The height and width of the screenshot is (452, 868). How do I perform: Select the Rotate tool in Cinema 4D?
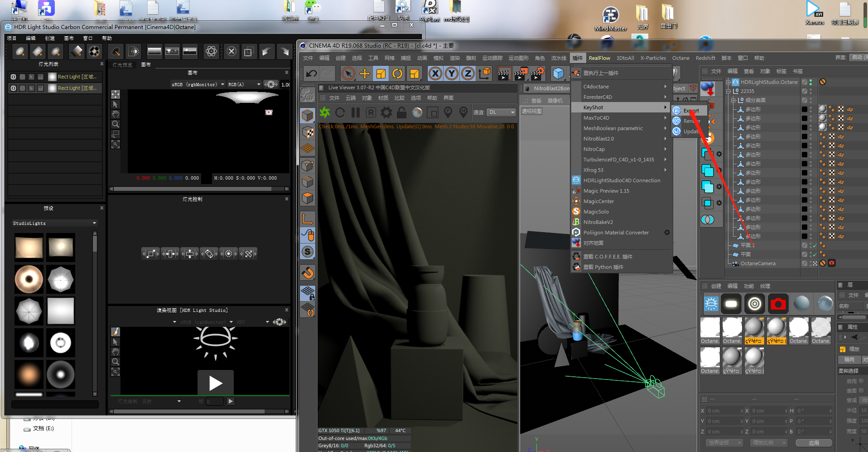[397, 73]
